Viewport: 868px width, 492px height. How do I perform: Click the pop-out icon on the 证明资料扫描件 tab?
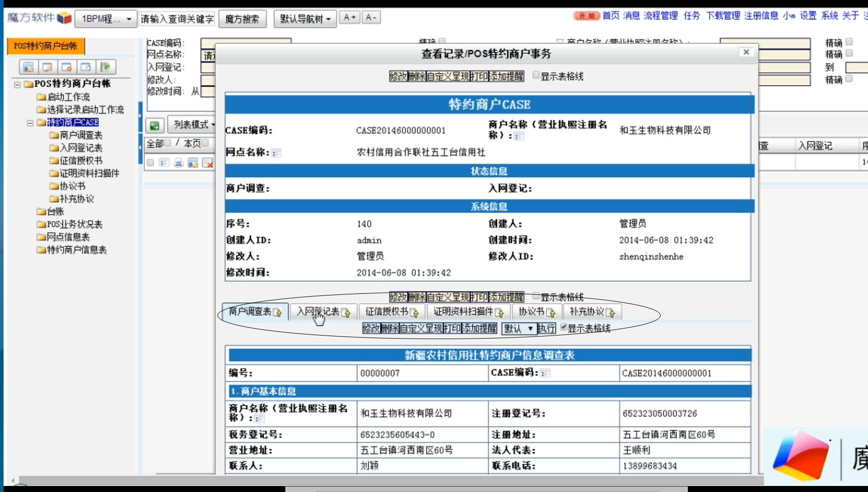tap(499, 312)
